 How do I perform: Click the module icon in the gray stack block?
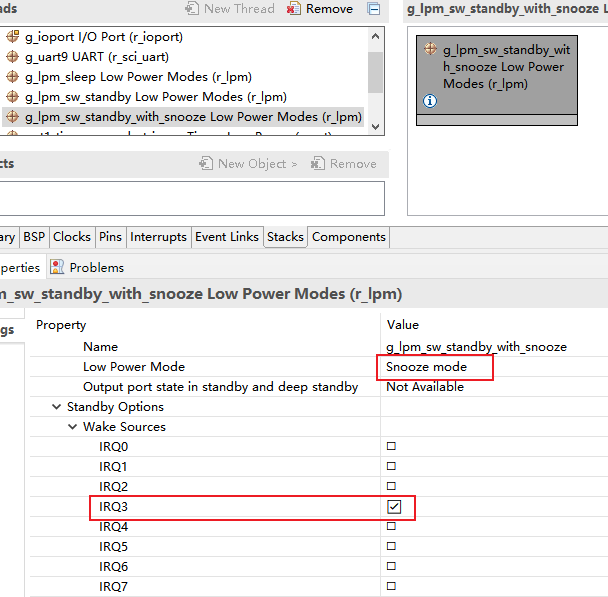(431, 49)
